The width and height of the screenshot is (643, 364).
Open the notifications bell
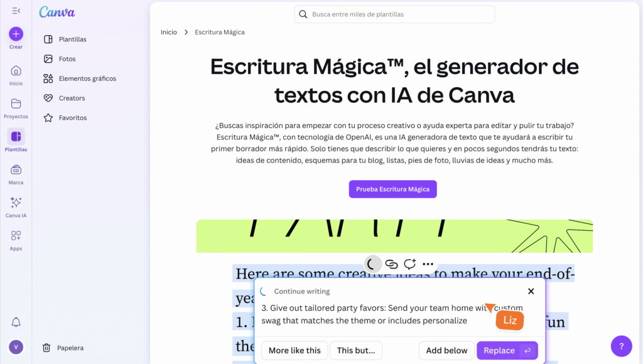coord(16,323)
